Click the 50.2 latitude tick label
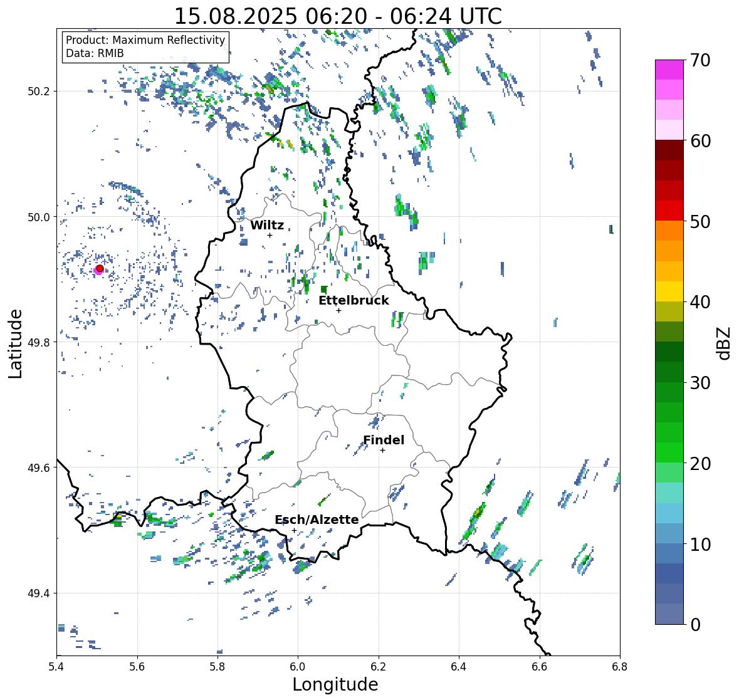The height and width of the screenshot is (700, 739). pos(39,91)
